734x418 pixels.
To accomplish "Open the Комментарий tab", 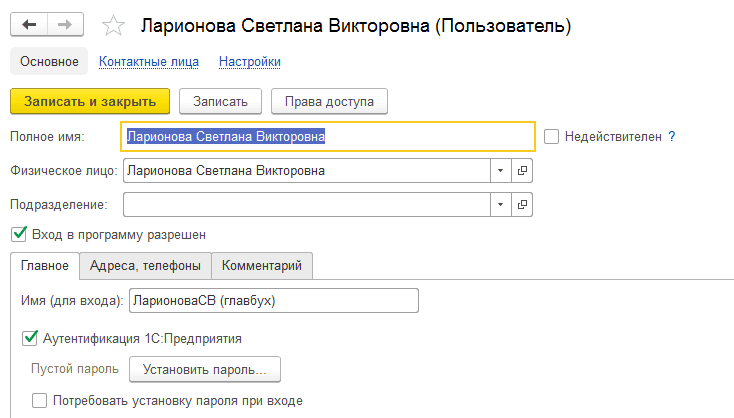I will (x=262, y=266).
